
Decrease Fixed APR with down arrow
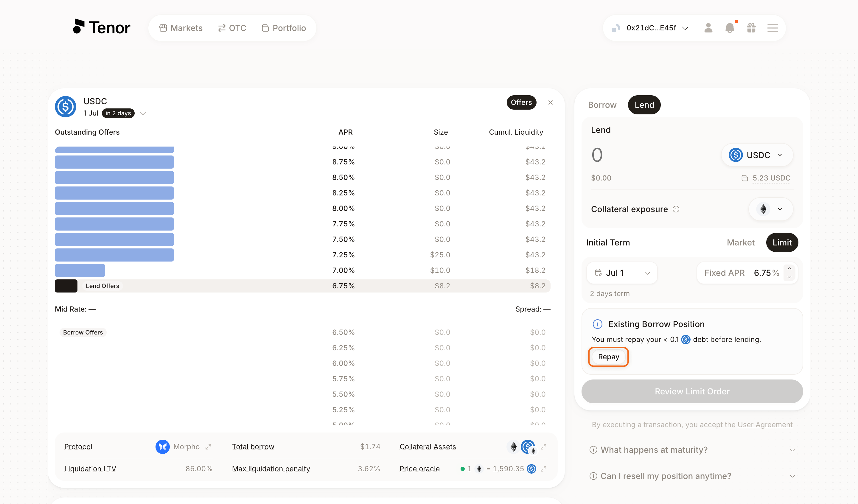coord(789,277)
